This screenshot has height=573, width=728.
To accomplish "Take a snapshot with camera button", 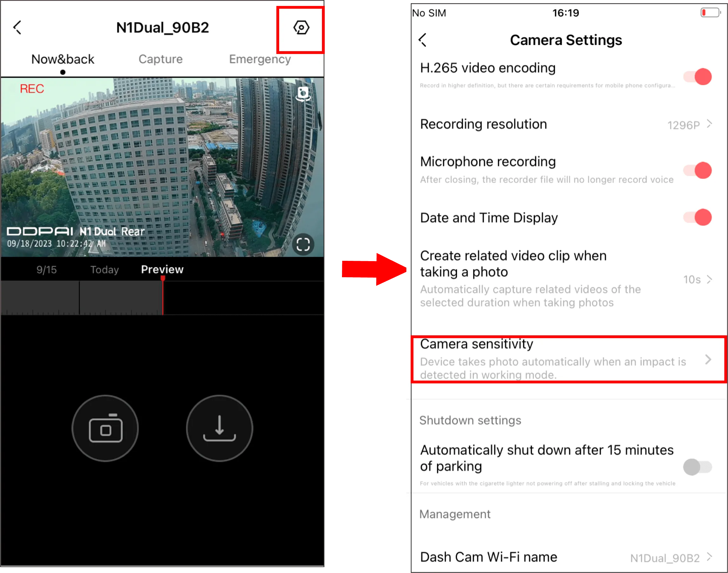I will (105, 428).
